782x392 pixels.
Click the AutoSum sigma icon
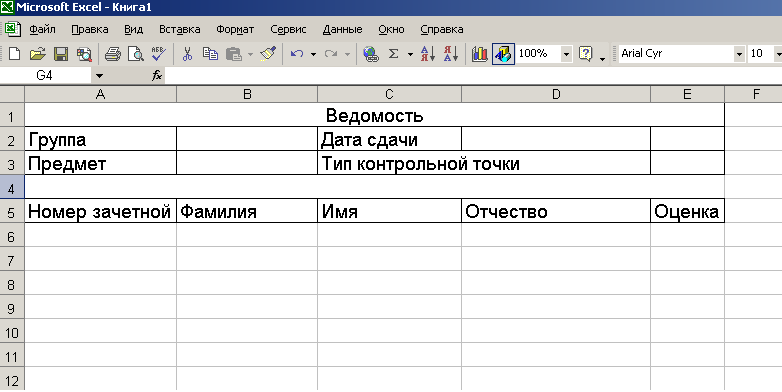point(393,53)
